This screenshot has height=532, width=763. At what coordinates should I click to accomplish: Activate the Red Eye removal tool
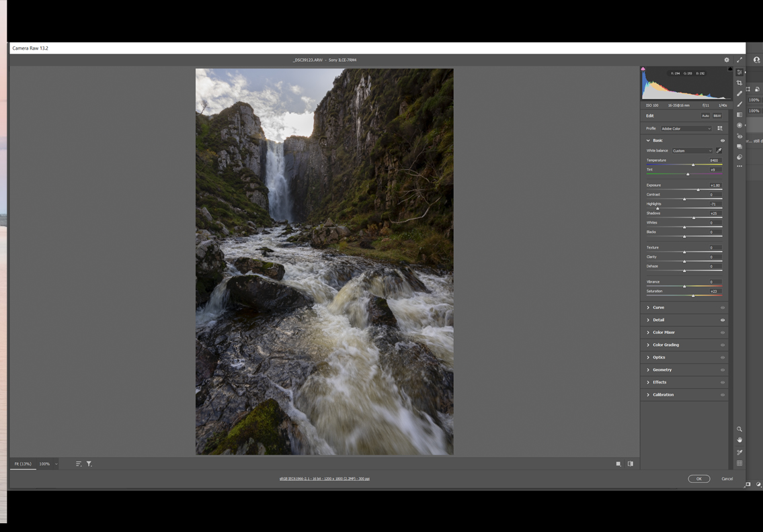[x=739, y=136]
